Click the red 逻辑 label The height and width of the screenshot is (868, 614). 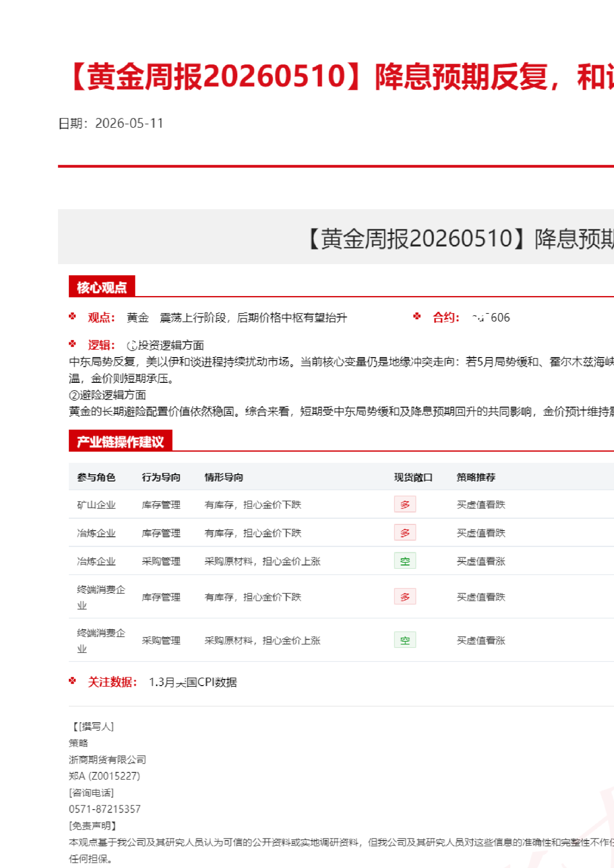coord(101,345)
